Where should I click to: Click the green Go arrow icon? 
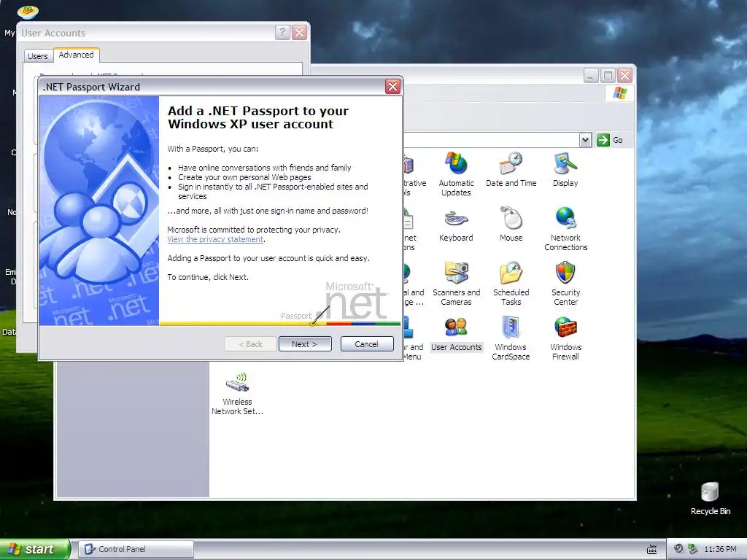pyautogui.click(x=603, y=140)
